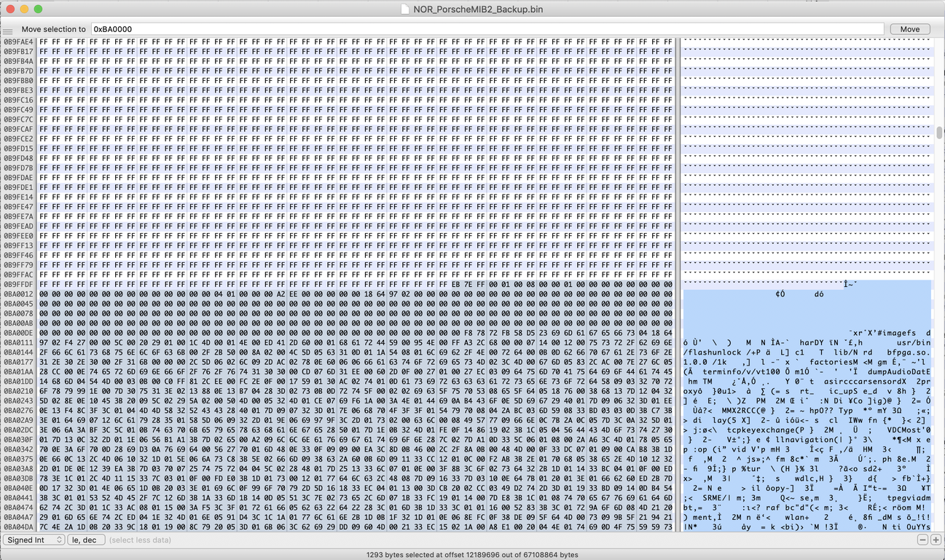
Task: Click the vertical scrollbar thumb
Action: coord(940,133)
